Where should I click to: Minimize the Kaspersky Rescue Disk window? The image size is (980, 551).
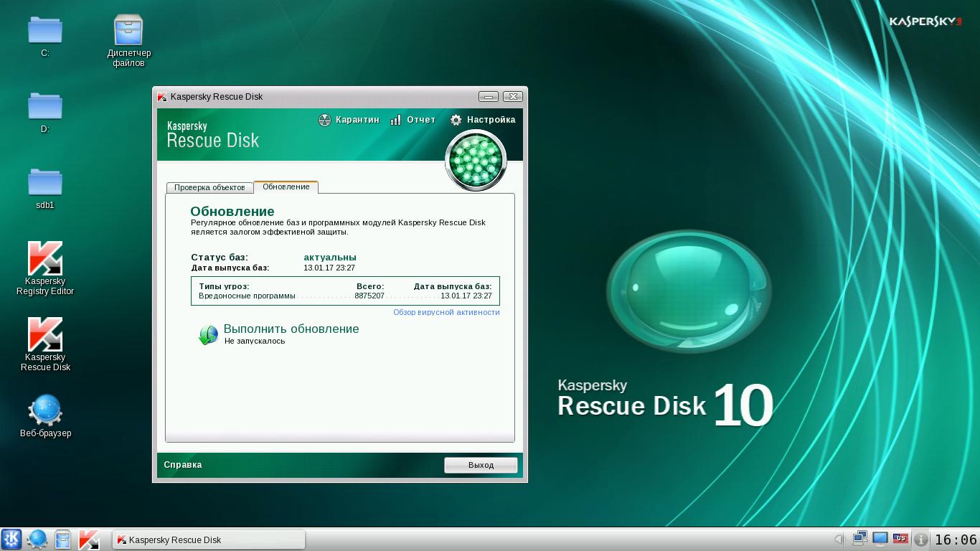point(489,96)
